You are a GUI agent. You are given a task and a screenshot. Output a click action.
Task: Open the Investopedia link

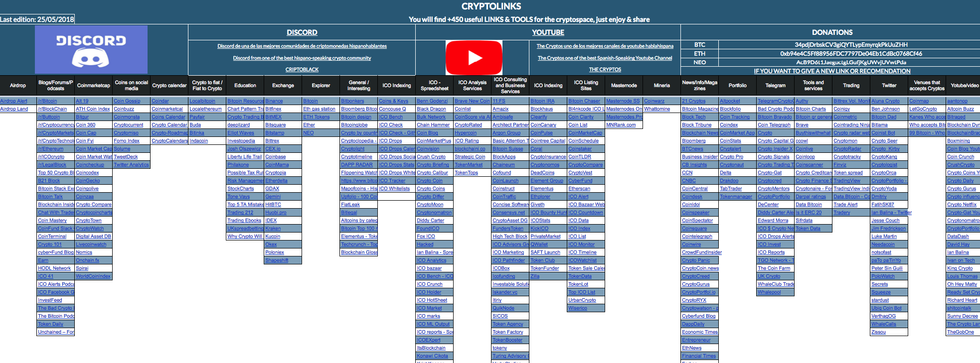click(241, 141)
